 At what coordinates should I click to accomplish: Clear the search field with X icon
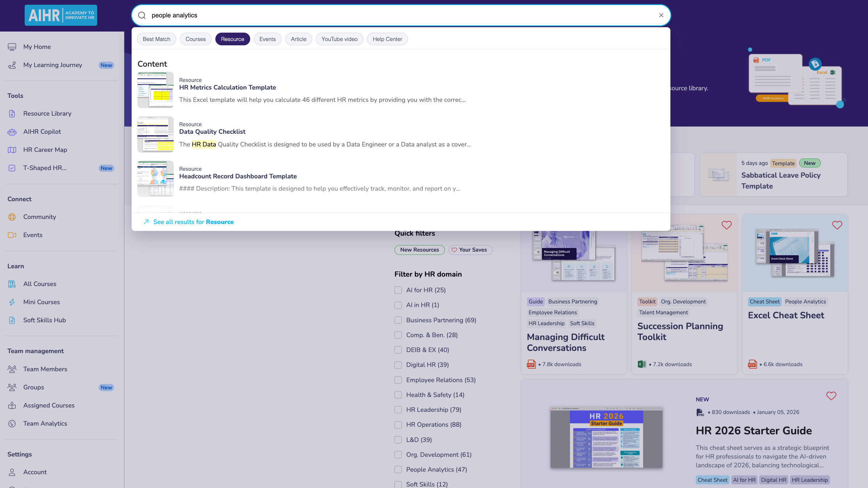coord(661,15)
